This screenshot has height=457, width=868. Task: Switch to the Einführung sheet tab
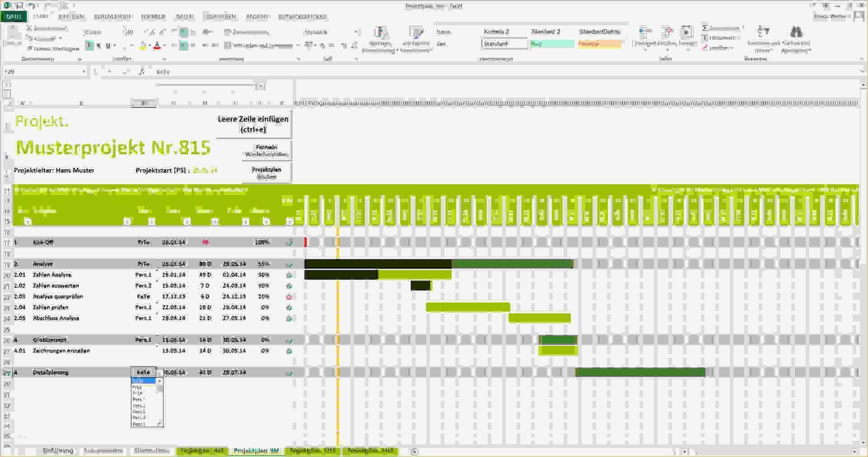tap(58, 451)
